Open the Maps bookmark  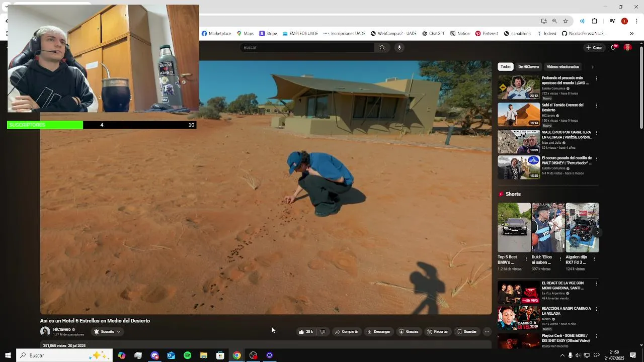coord(245,34)
